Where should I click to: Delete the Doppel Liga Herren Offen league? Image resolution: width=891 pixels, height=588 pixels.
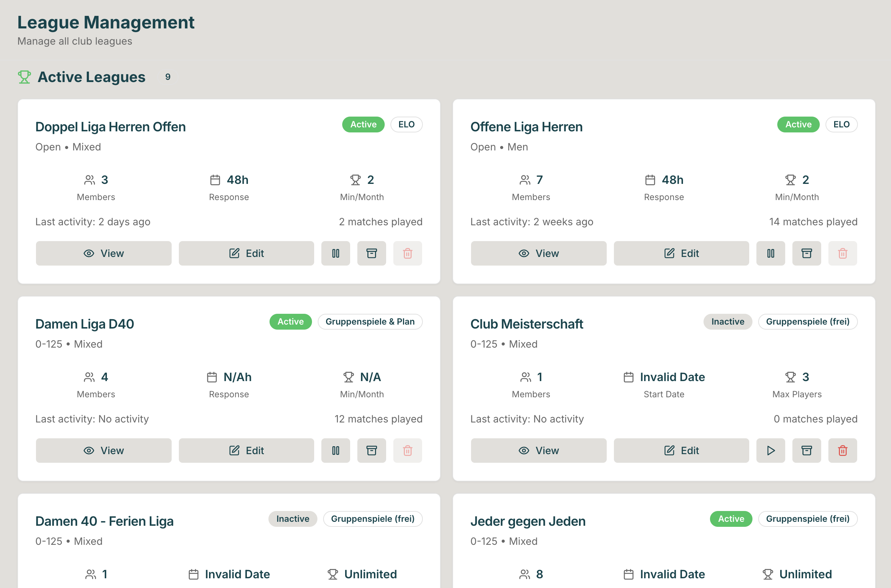click(x=407, y=253)
